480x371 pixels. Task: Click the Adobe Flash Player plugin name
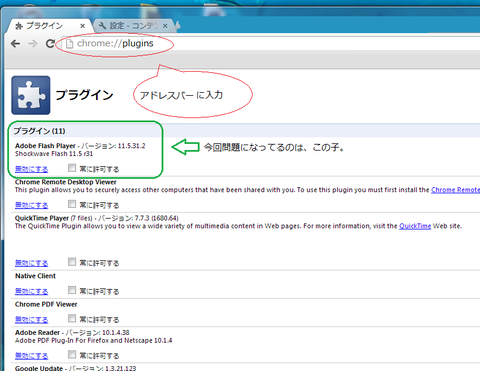[45, 146]
